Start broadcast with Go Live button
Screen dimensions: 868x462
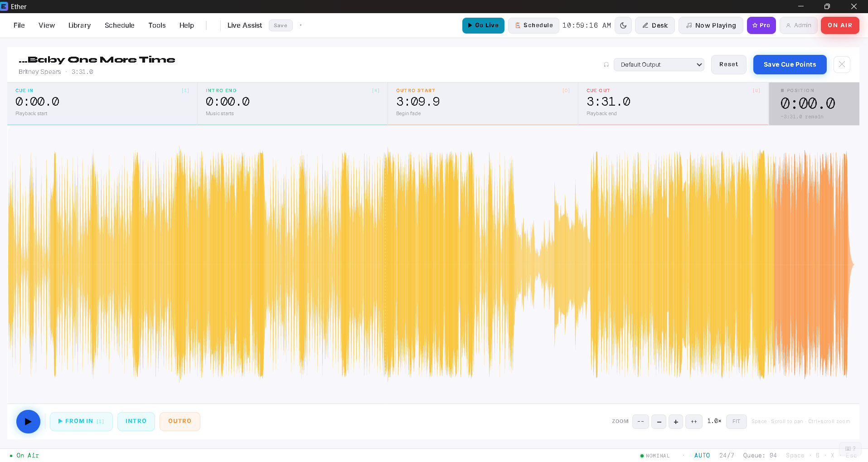point(483,25)
